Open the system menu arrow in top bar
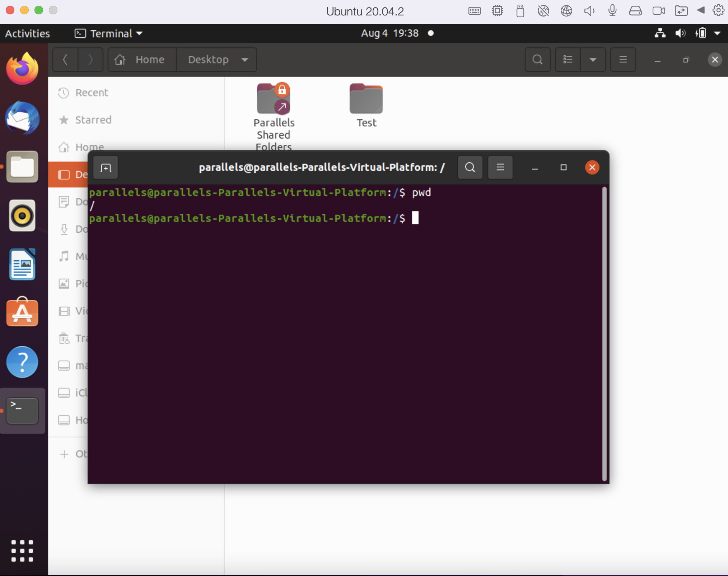The width and height of the screenshot is (728, 576). [717, 33]
